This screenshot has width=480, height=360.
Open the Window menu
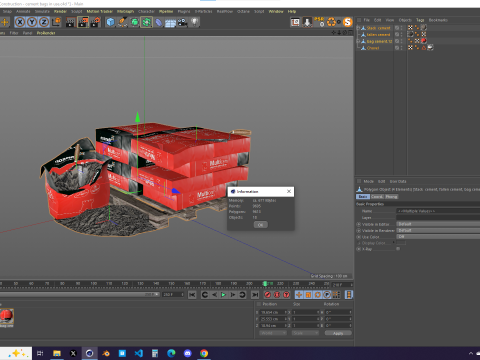click(276, 11)
